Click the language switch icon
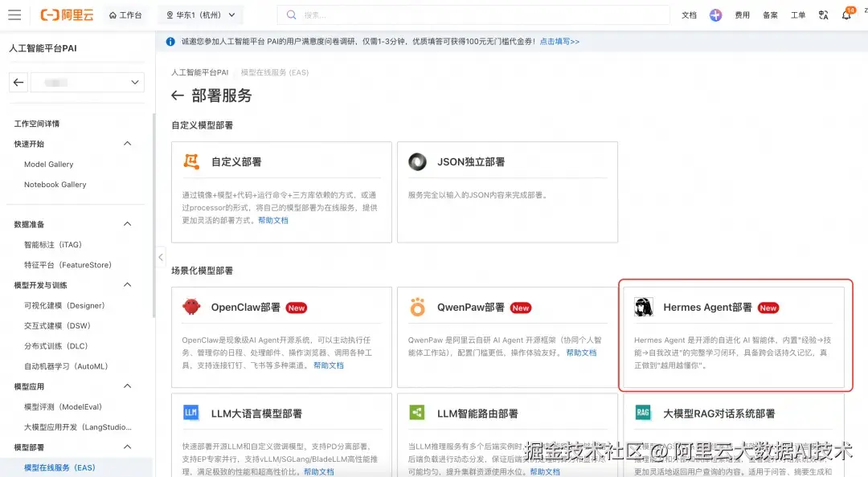 coord(823,15)
